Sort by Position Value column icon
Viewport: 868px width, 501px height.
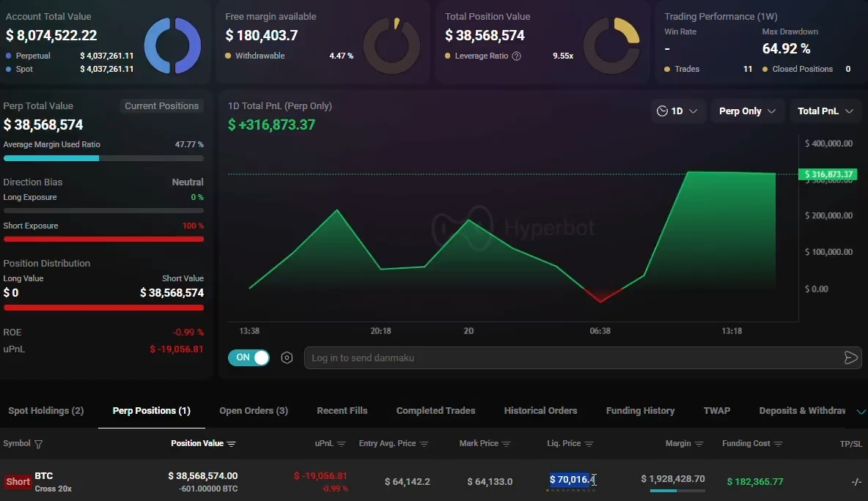(x=232, y=444)
